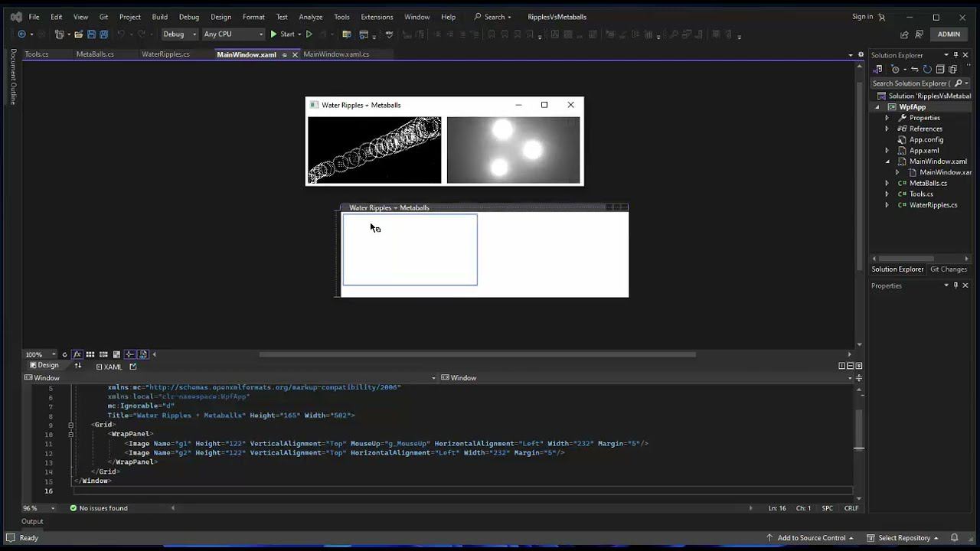Expand the MetaBalls.cs node in Solution Explorer
980x551 pixels.
tap(887, 183)
